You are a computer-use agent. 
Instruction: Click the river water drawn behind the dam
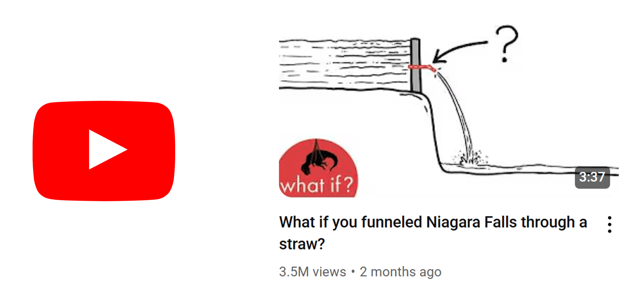point(345,64)
